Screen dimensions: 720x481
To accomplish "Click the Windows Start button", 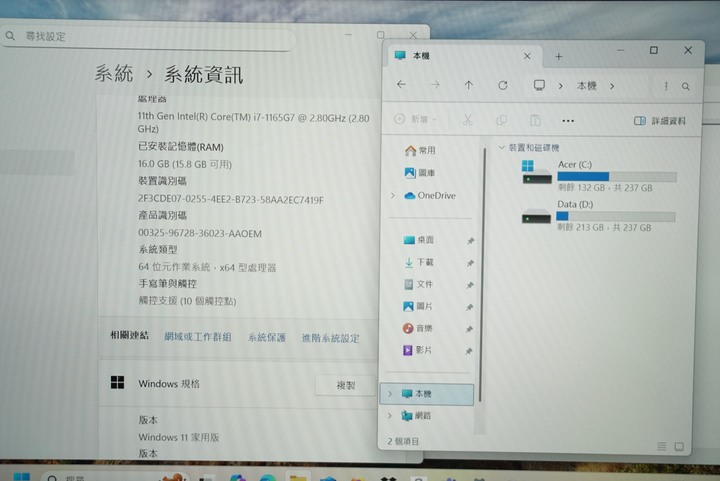I will 21,477.
